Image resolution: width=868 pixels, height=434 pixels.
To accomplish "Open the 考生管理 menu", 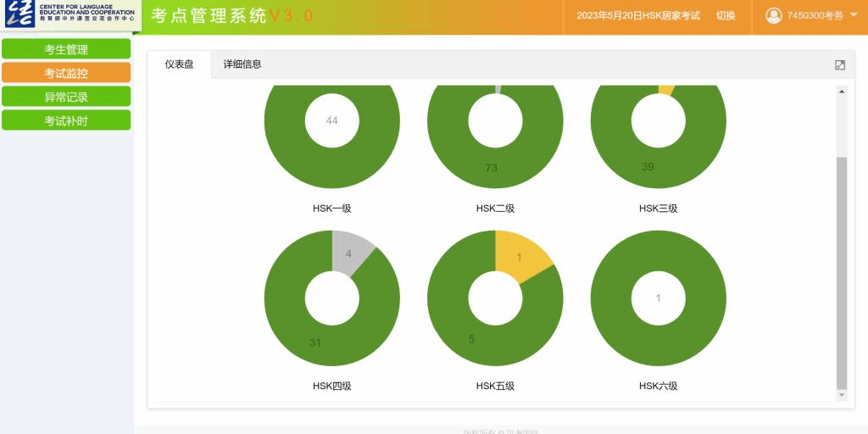I will [66, 49].
